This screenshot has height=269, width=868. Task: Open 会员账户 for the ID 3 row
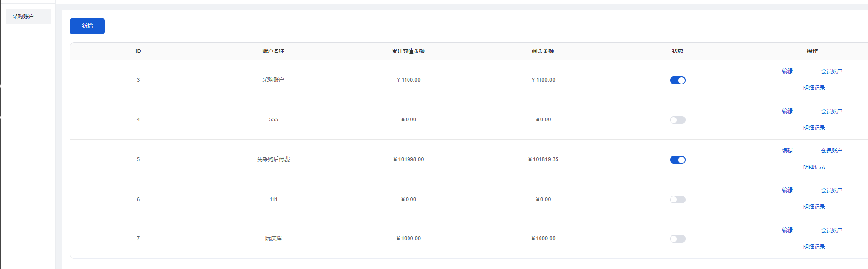coord(831,71)
